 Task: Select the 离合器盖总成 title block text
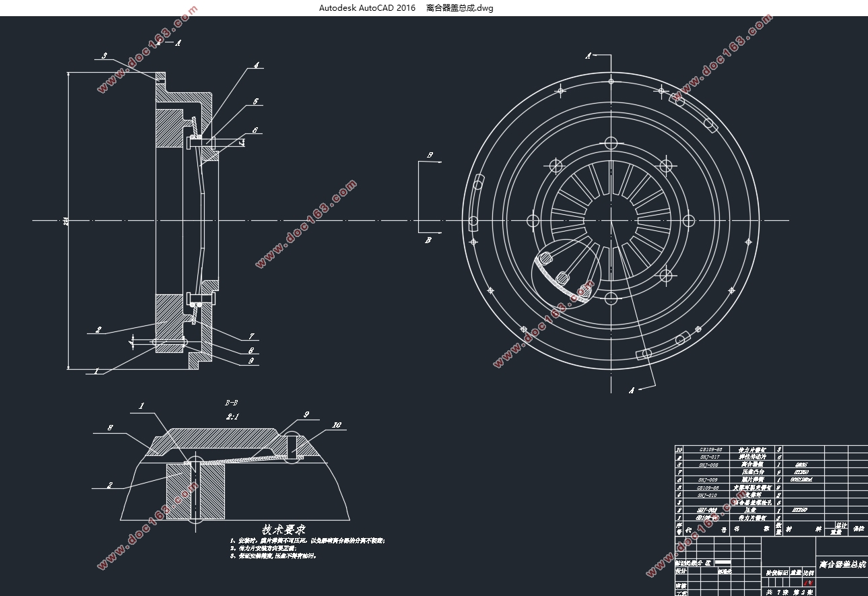point(842,564)
